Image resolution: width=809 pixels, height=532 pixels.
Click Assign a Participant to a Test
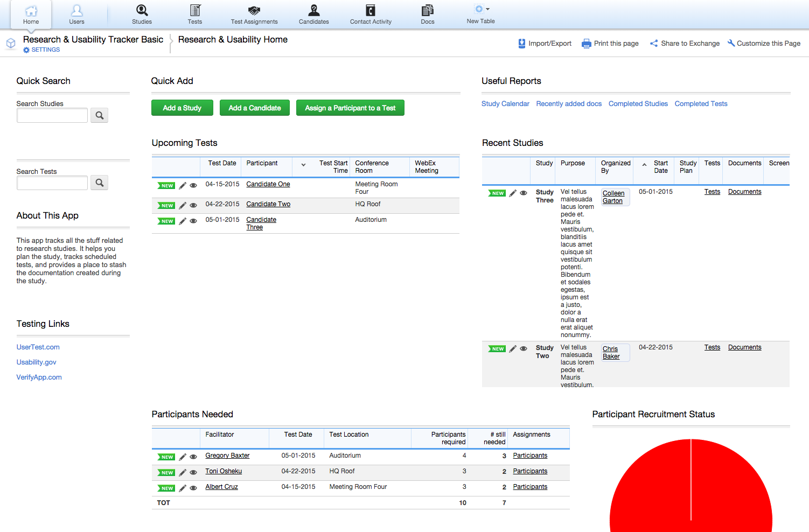(x=350, y=108)
